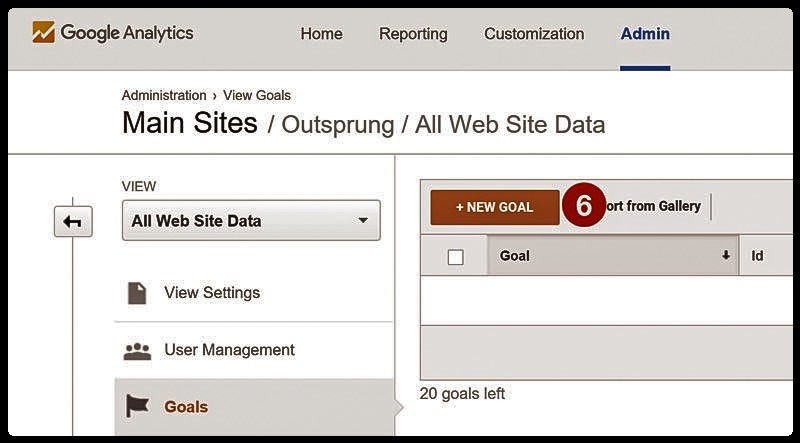The image size is (800, 443).
Task: Create a goal with + NEW GOAL
Action: (x=495, y=207)
